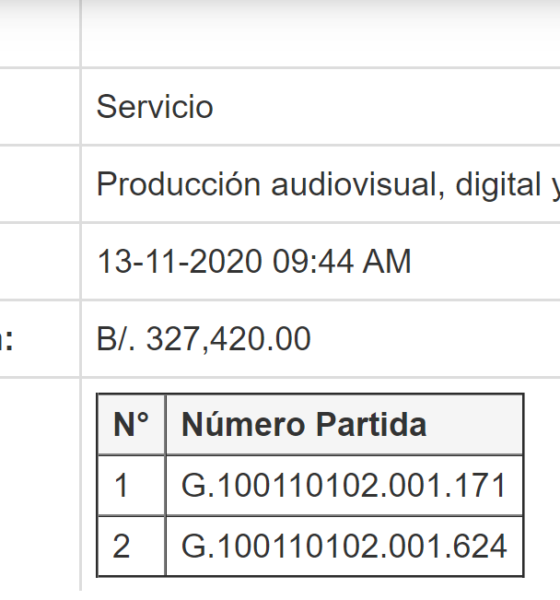Click the blank label cell left of Servicio

[x=39, y=107]
